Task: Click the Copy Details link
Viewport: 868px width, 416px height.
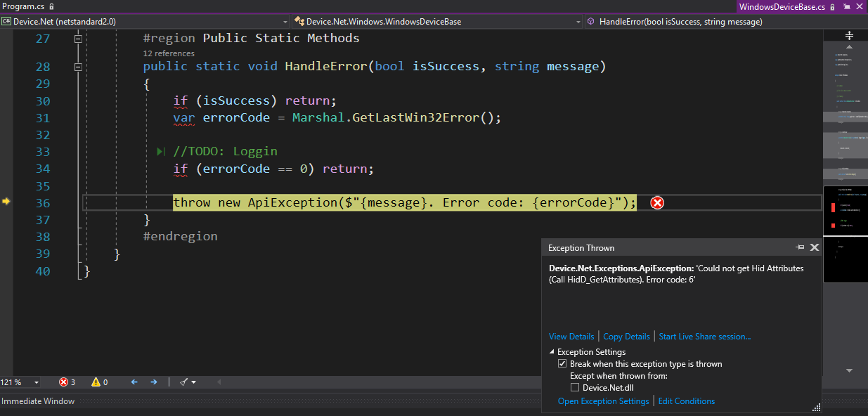Action: (x=626, y=337)
